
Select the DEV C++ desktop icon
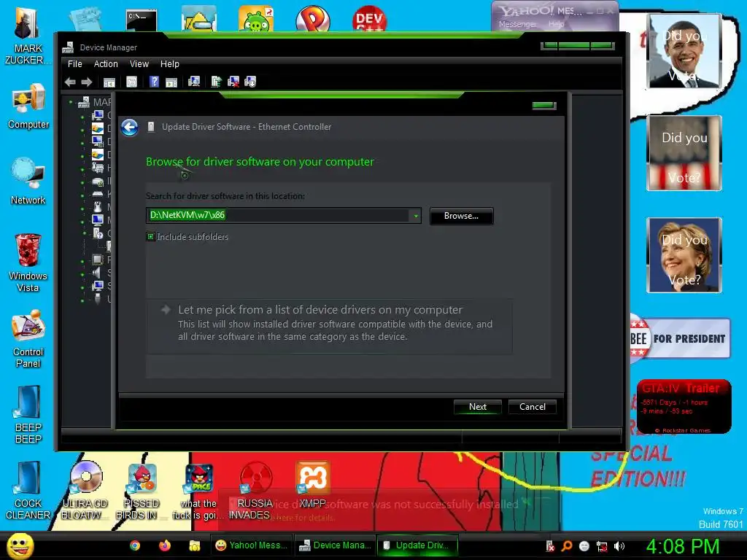pos(369,19)
